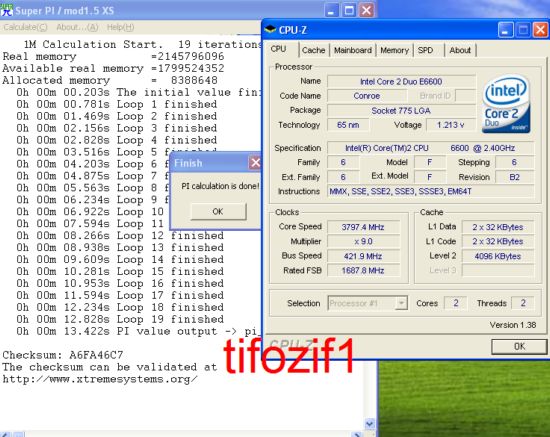Click the Bus Speed '421.9 MHz' value

point(363,256)
